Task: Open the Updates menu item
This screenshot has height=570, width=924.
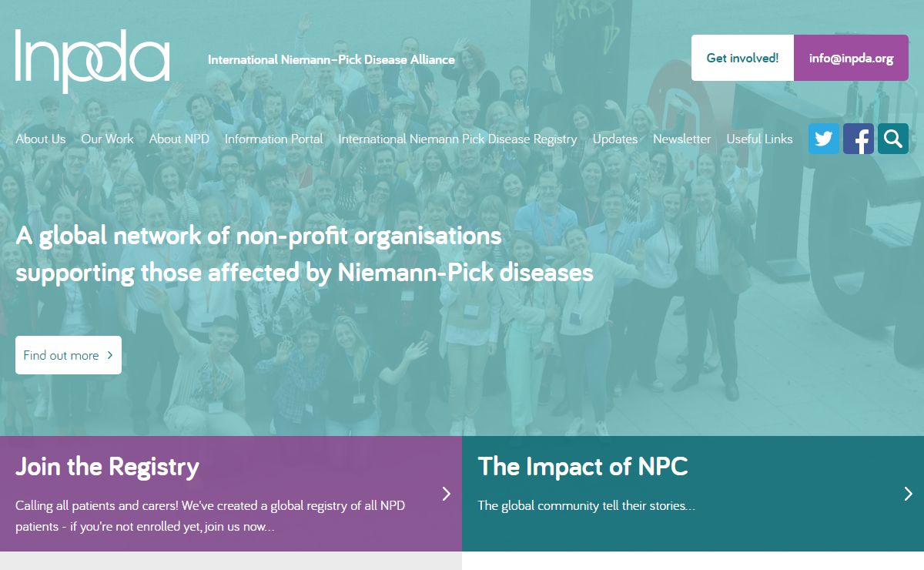Action: (614, 139)
